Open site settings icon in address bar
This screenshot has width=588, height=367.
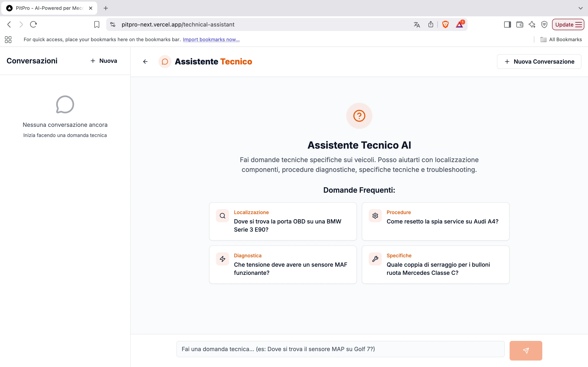[x=113, y=24]
